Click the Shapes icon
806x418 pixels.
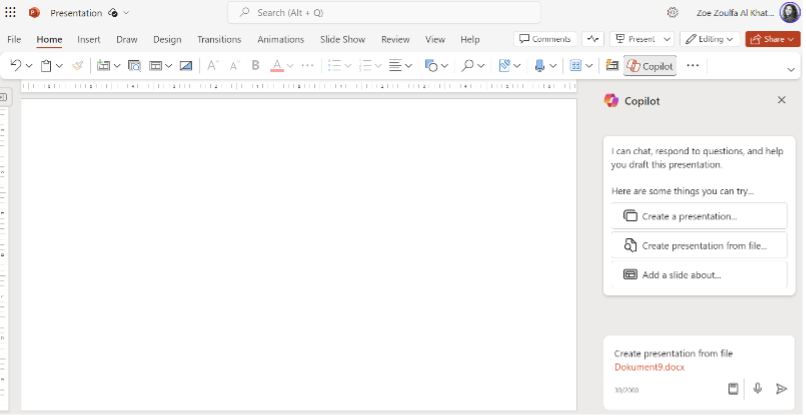pos(431,65)
